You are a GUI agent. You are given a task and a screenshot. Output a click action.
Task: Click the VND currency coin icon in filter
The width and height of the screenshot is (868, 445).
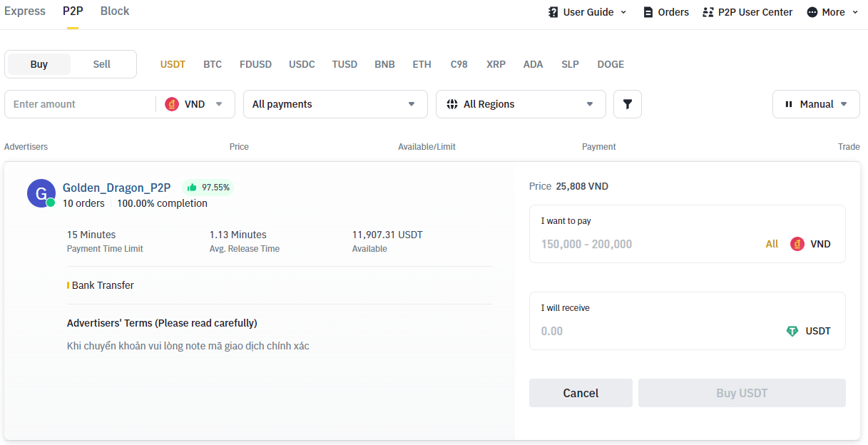172,104
